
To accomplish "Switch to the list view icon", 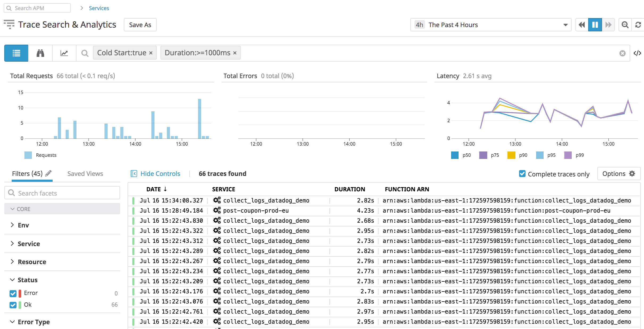I will [16, 53].
